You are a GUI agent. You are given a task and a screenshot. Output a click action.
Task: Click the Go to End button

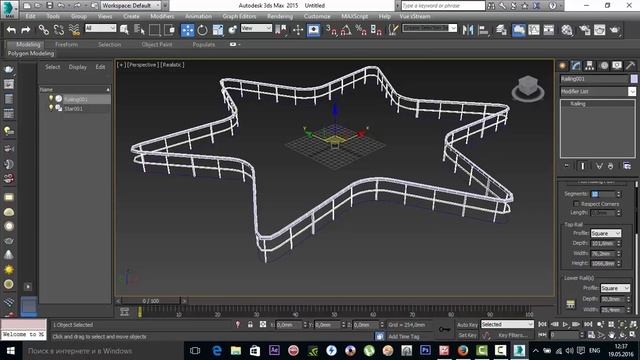[588, 324]
